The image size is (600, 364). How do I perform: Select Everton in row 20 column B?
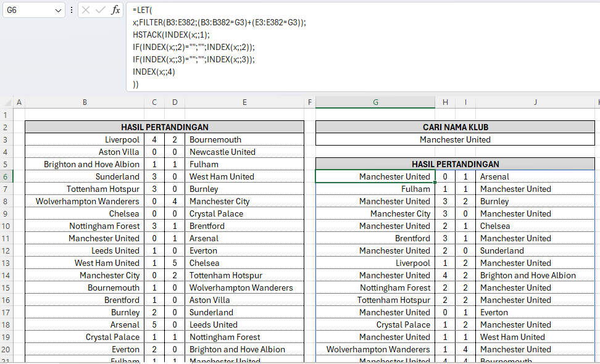(85, 349)
